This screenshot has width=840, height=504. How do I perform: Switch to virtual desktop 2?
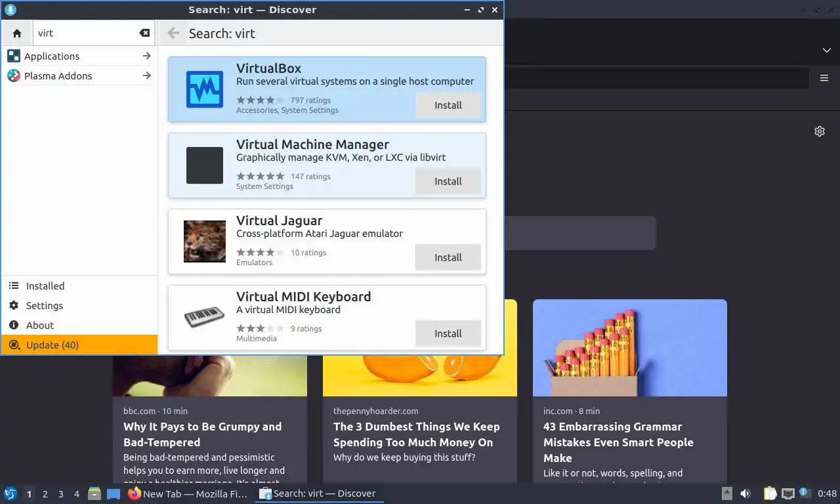click(x=45, y=494)
